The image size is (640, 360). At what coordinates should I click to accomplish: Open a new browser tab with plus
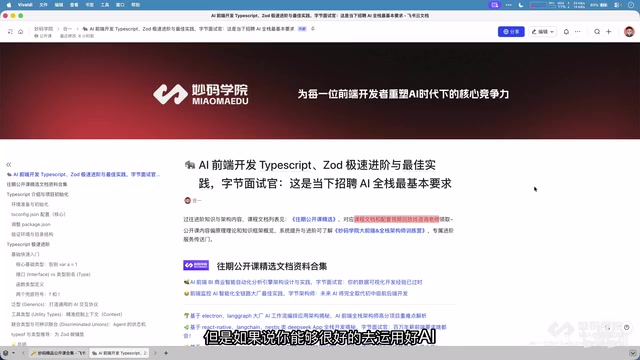click(166, 353)
